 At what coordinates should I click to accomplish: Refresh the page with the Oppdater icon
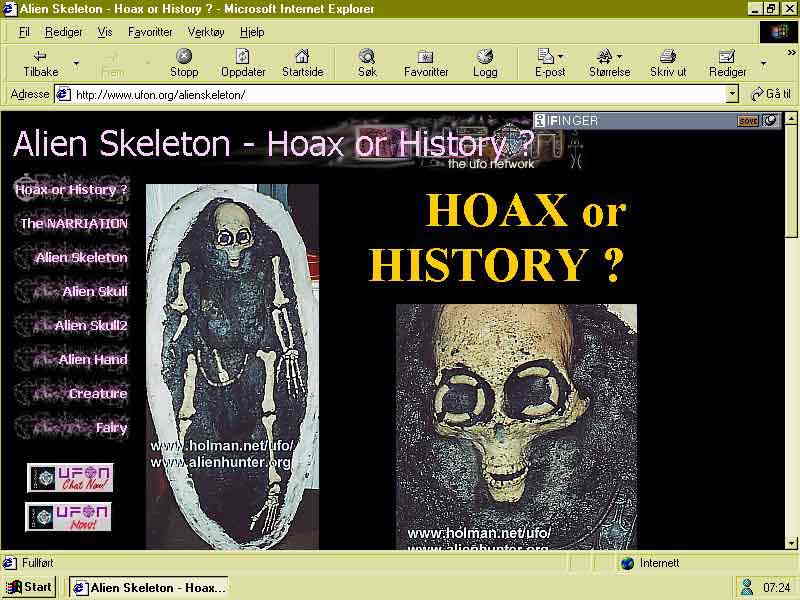(x=243, y=56)
